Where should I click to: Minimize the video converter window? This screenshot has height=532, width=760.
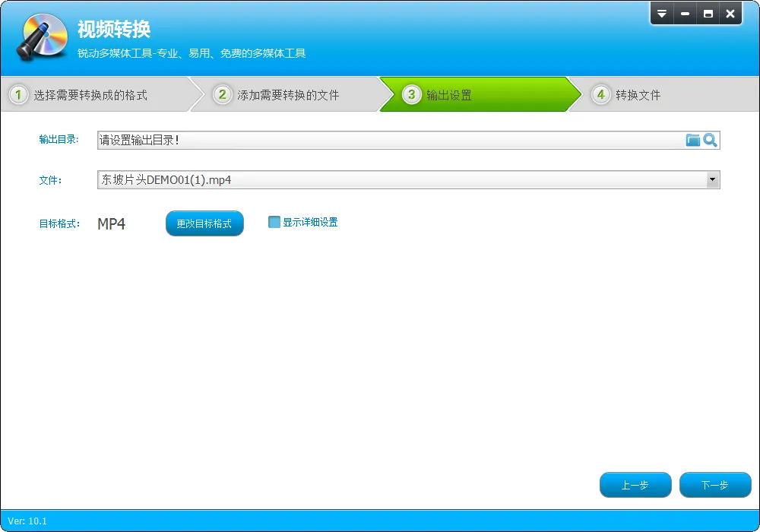click(x=685, y=14)
